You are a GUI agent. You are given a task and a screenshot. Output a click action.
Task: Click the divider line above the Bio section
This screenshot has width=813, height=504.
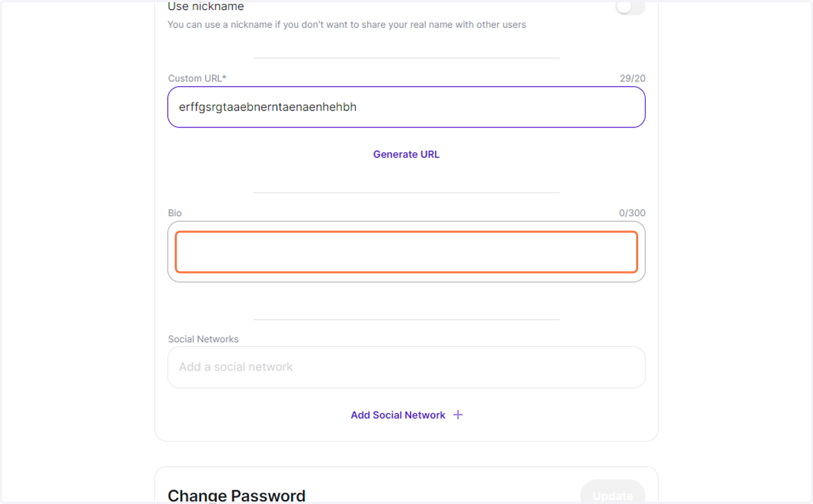point(406,192)
